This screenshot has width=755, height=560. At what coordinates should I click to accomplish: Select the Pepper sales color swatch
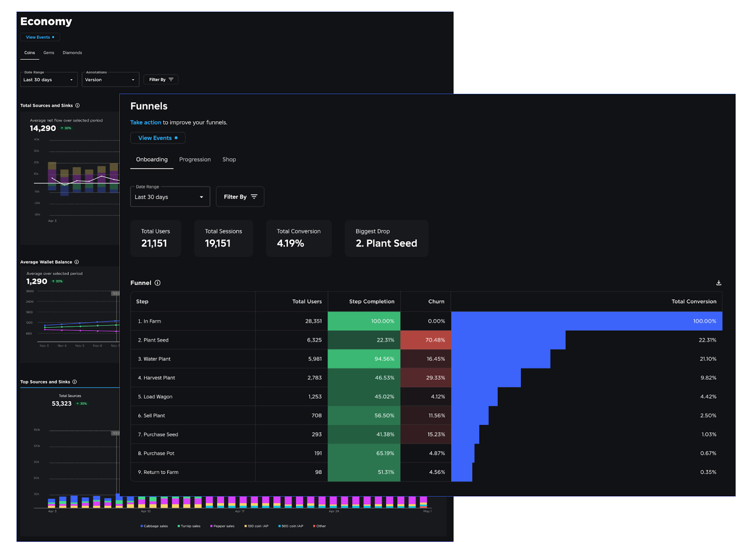click(211, 526)
